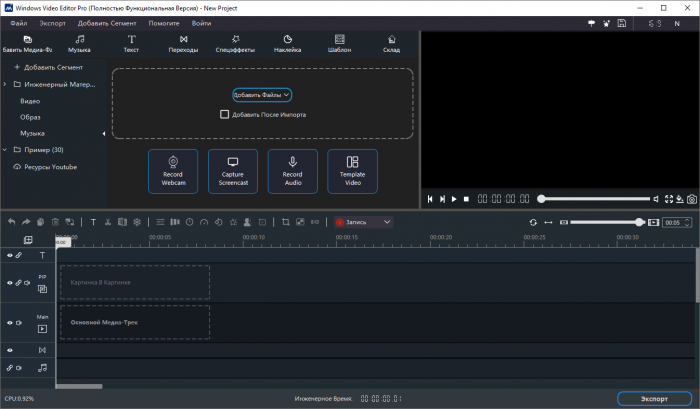Viewport: 700px width, 409px height.
Task: Enable the Добавить После Импорта checkbox
Action: [225, 114]
